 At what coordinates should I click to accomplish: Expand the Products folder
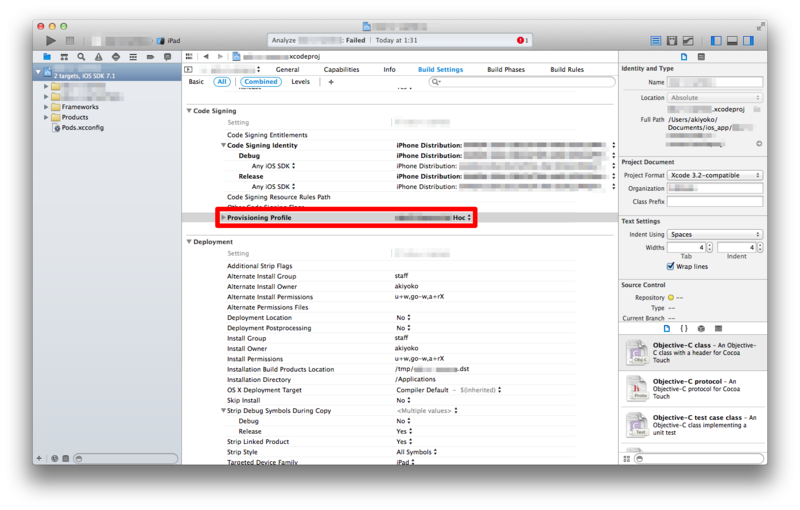point(46,117)
